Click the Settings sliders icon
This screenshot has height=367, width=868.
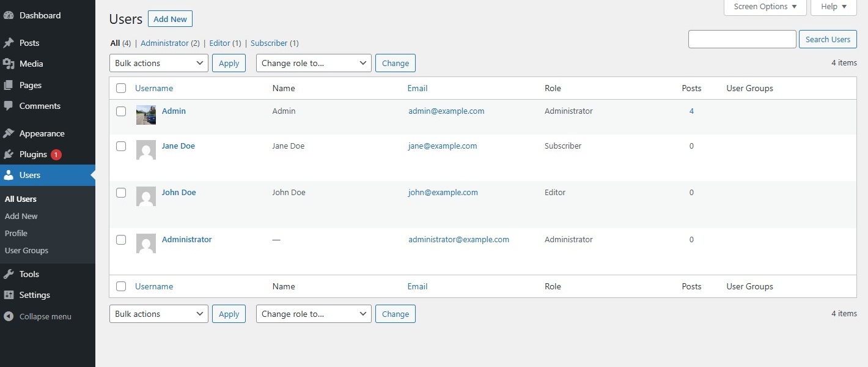[9, 295]
